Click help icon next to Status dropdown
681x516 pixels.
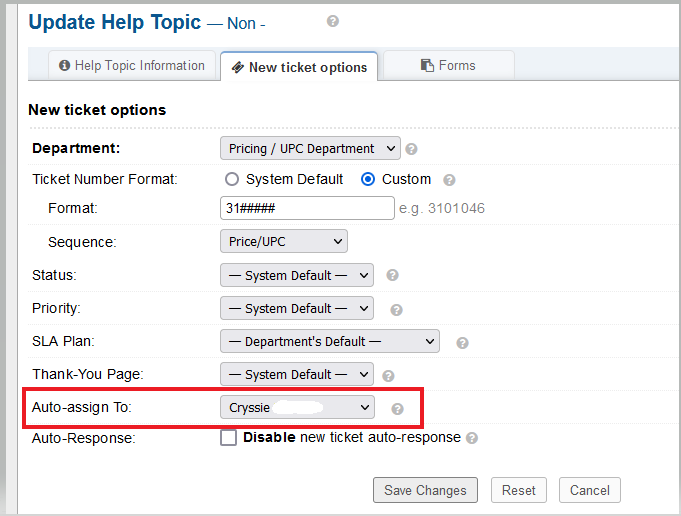(393, 275)
